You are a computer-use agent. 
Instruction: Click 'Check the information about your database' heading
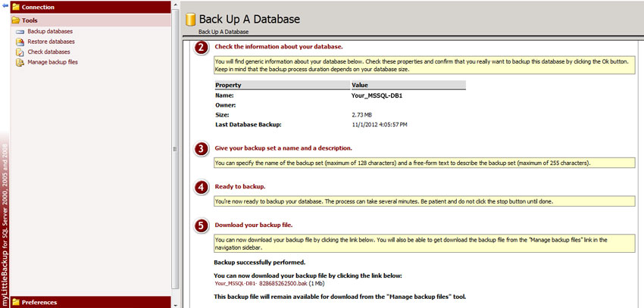[279, 47]
